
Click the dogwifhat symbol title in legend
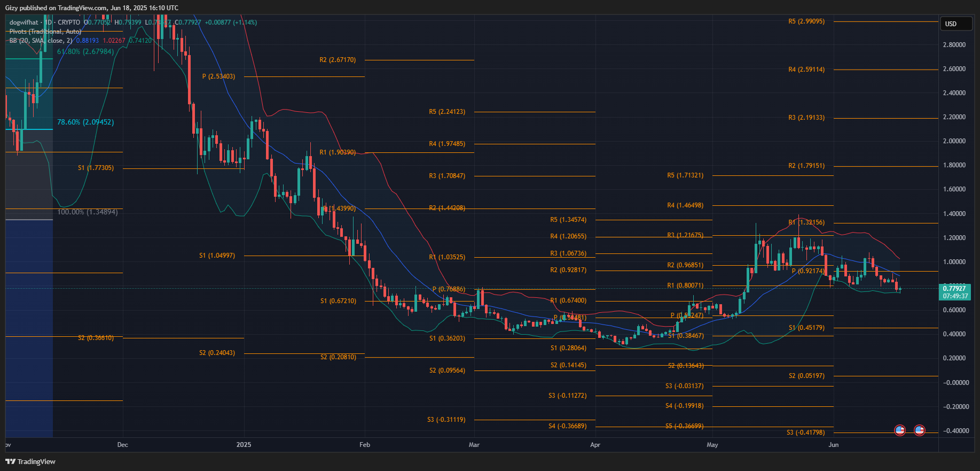[24, 22]
